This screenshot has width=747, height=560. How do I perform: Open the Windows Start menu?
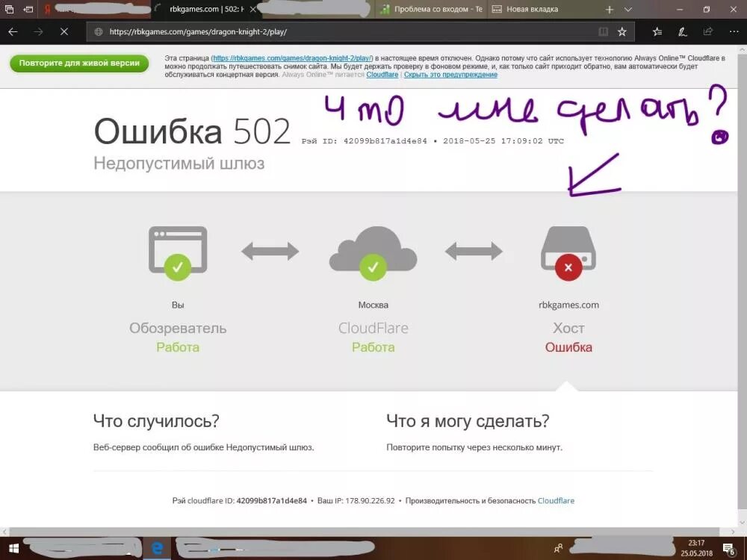pyautogui.click(x=13, y=549)
